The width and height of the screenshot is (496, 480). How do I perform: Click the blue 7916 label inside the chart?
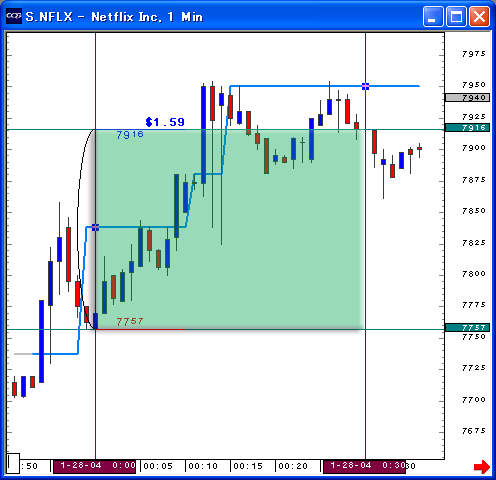130,135
